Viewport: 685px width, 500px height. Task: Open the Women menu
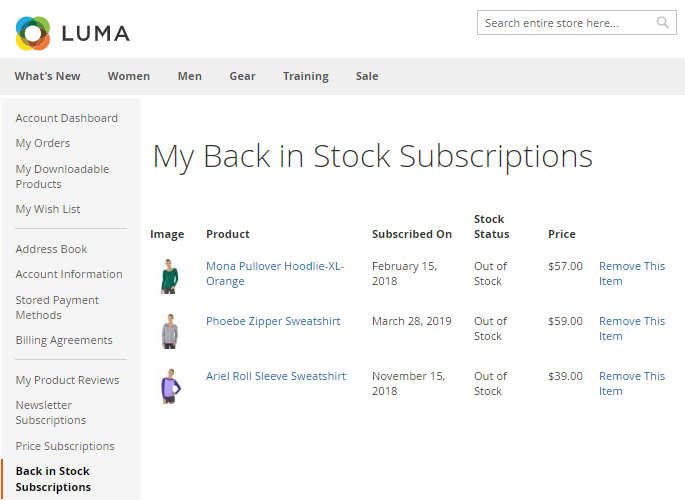click(129, 76)
